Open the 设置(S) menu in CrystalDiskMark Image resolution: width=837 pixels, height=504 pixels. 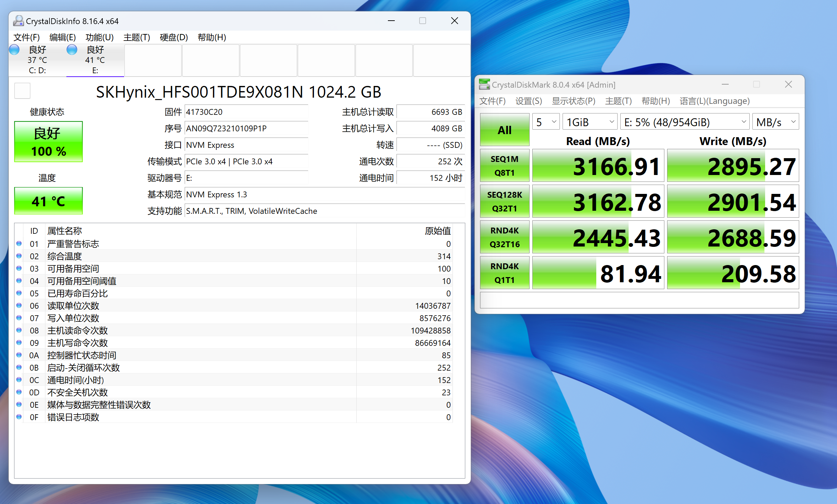528,101
